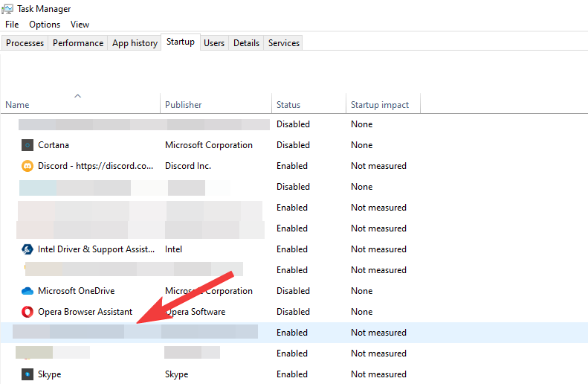Go to the Users tab
The width and height of the screenshot is (588, 384).
214,43
